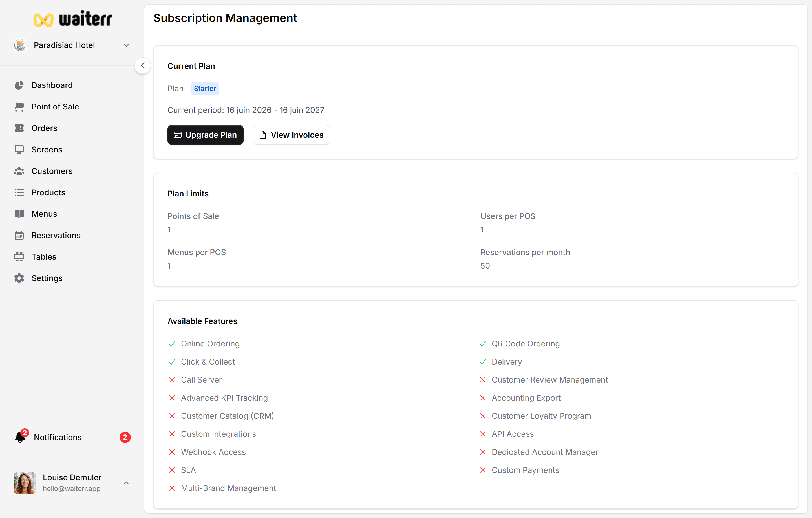
Task: Expand the user menu chevron
Action: pyautogui.click(x=126, y=483)
